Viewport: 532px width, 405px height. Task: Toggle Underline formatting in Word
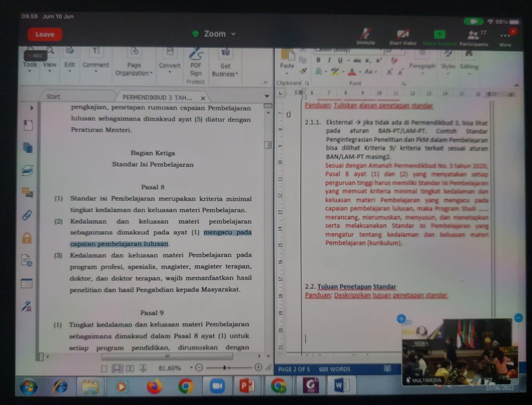(340, 61)
